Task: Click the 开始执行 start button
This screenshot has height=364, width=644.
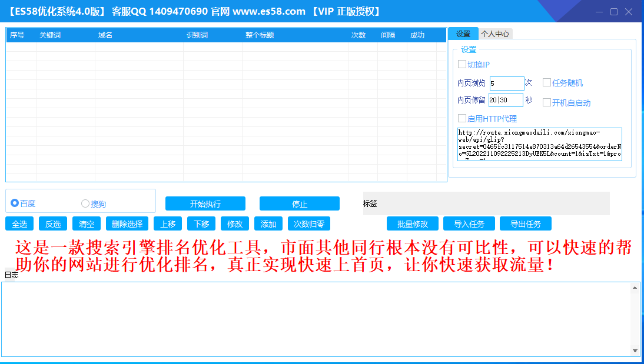Action: [x=205, y=204]
